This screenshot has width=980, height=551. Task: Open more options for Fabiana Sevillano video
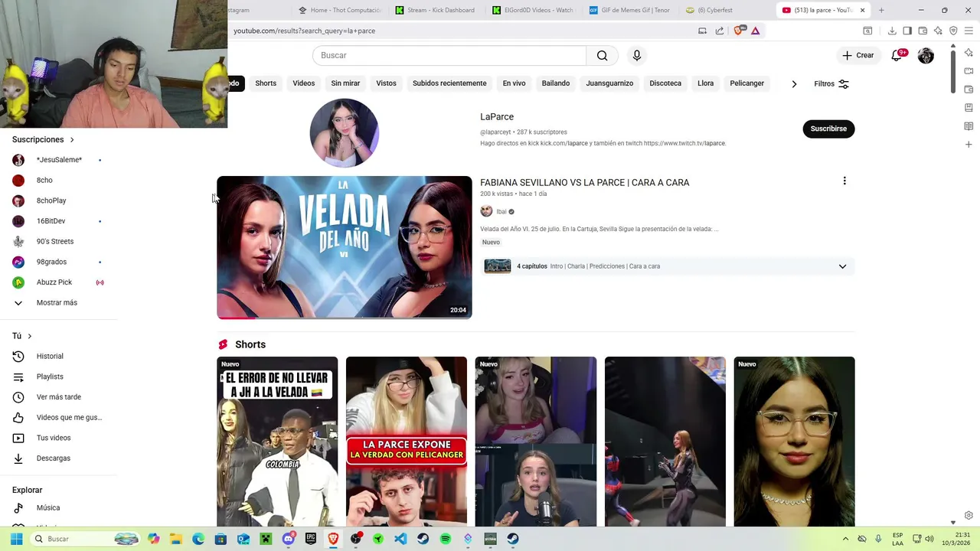coord(844,181)
